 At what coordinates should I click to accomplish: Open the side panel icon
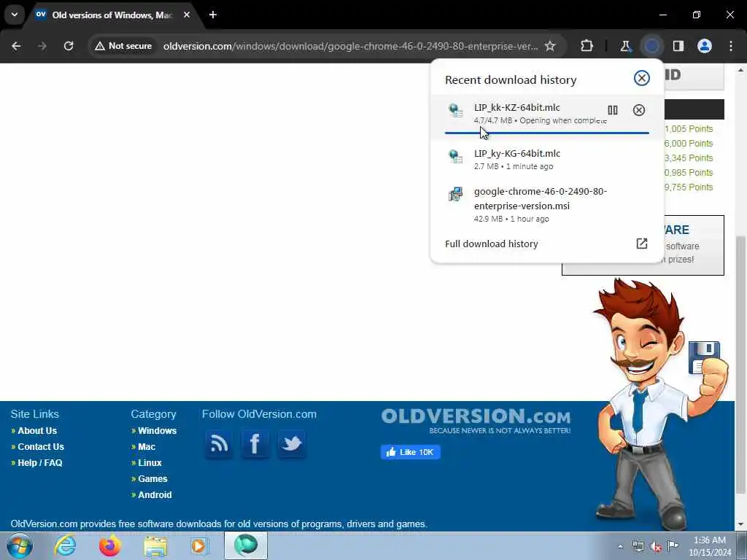click(678, 46)
